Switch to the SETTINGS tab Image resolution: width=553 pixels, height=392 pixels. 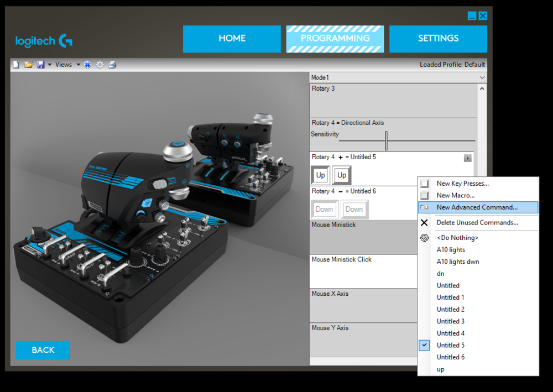pos(438,39)
